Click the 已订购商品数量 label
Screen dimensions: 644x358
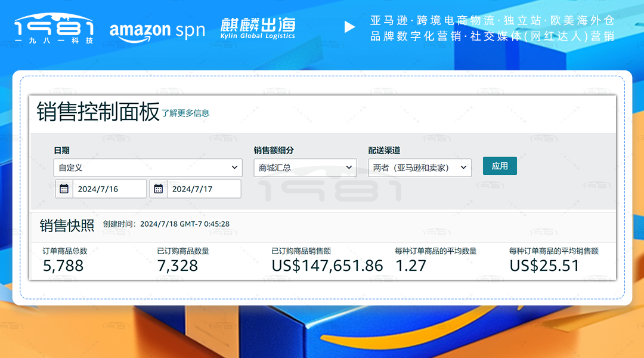coord(183,251)
